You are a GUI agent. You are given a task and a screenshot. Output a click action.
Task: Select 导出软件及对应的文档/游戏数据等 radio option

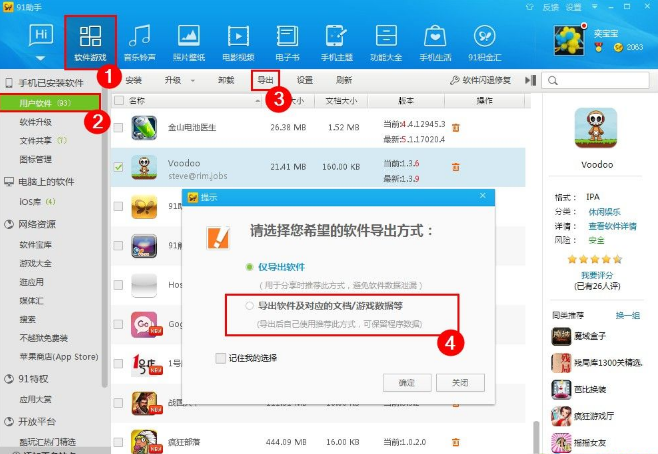tap(250, 304)
